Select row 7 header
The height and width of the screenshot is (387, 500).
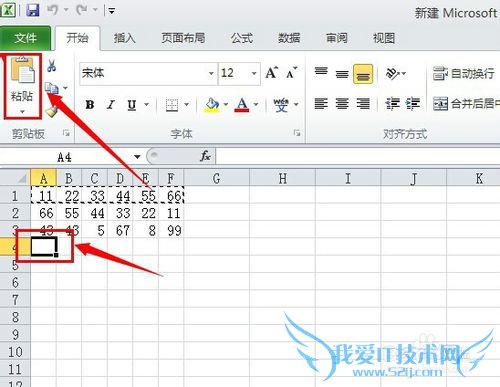[15, 300]
